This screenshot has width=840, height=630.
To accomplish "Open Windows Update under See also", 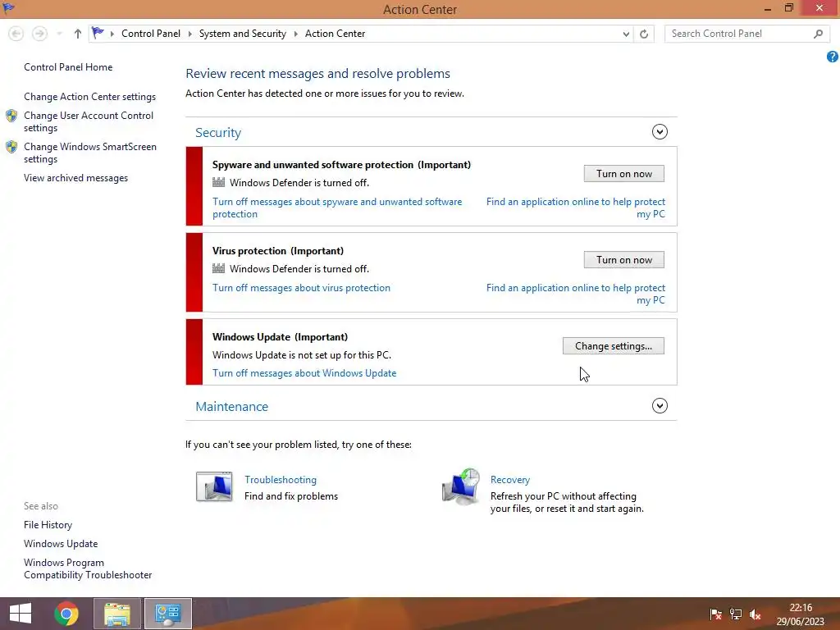I will (61, 544).
